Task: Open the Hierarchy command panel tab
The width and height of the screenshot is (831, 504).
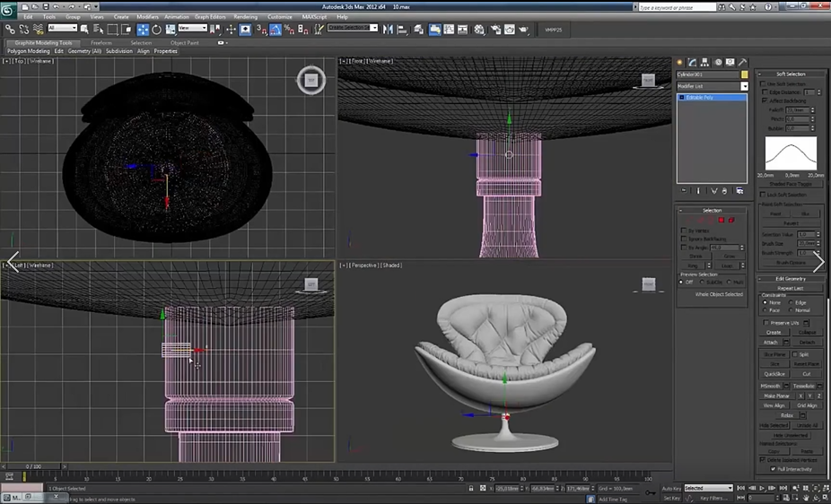Action: [704, 63]
